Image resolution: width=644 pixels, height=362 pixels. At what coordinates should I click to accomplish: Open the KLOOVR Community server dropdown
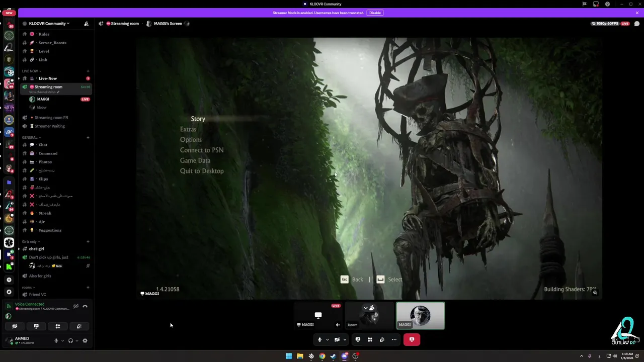49,24
